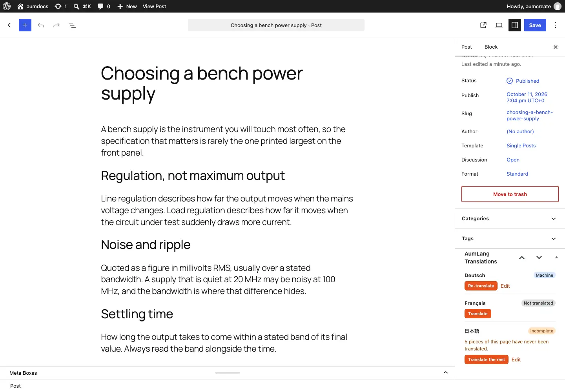The width and height of the screenshot is (565, 392).
Task: Redo the last undone change
Action: [x=56, y=25]
